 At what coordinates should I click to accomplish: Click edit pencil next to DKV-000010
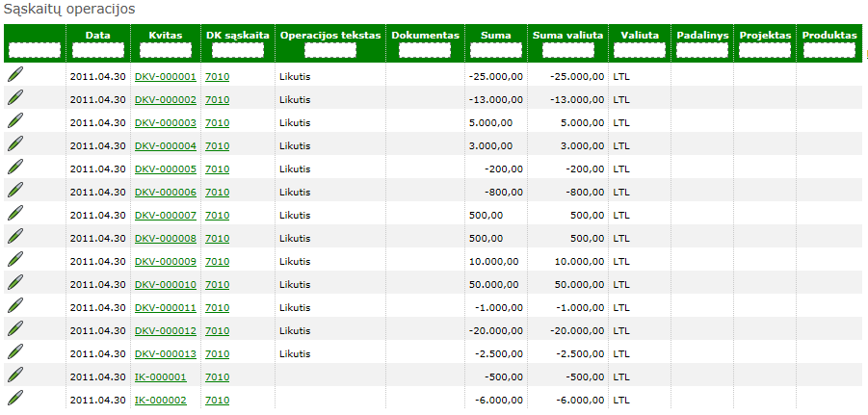click(15, 283)
